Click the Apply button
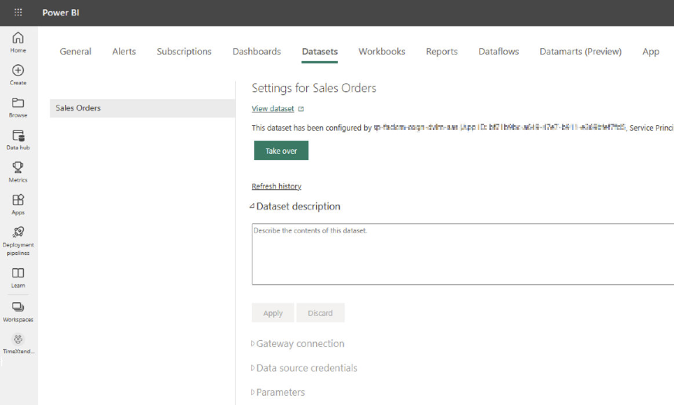The height and width of the screenshot is (405, 674). click(x=273, y=313)
